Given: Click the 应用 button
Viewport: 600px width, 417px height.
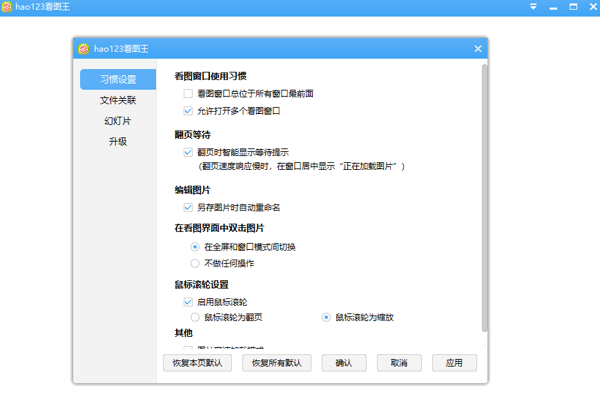Looking at the screenshot, I should point(454,363).
